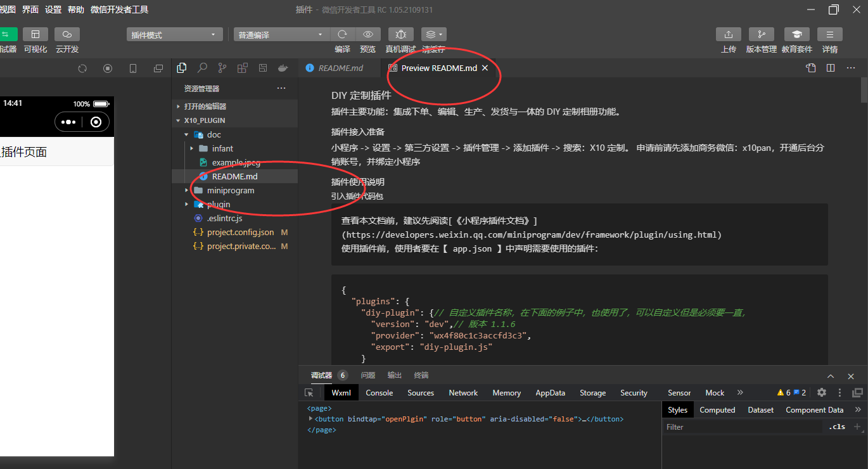868x469 pixels.
Task: Open the explorer files icon in activity bar
Action: pyautogui.click(x=182, y=68)
